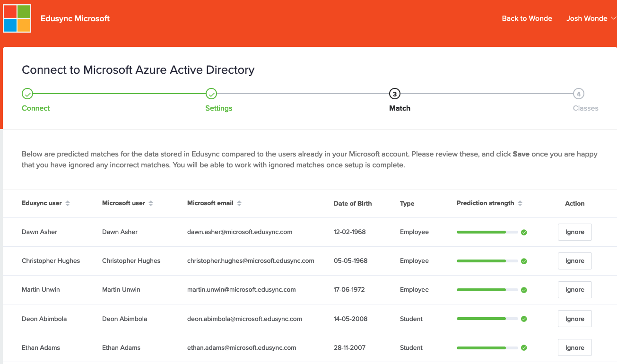The image size is (617, 364).
Task: Select the Classes step label
Action: [x=586, y=108]
